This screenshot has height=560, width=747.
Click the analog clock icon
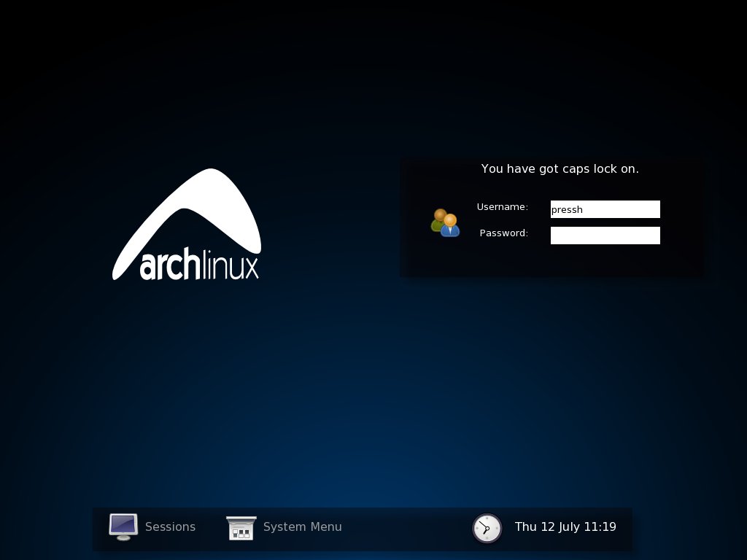pyautogui.click(x=487, y=528)
